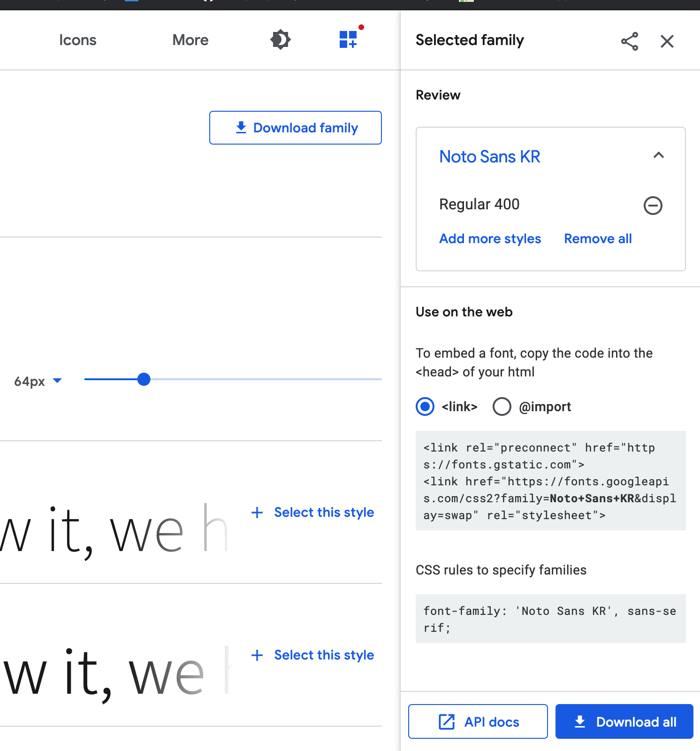Click the Download all button
Screen dimensions: 700x751
coord(624,721)
